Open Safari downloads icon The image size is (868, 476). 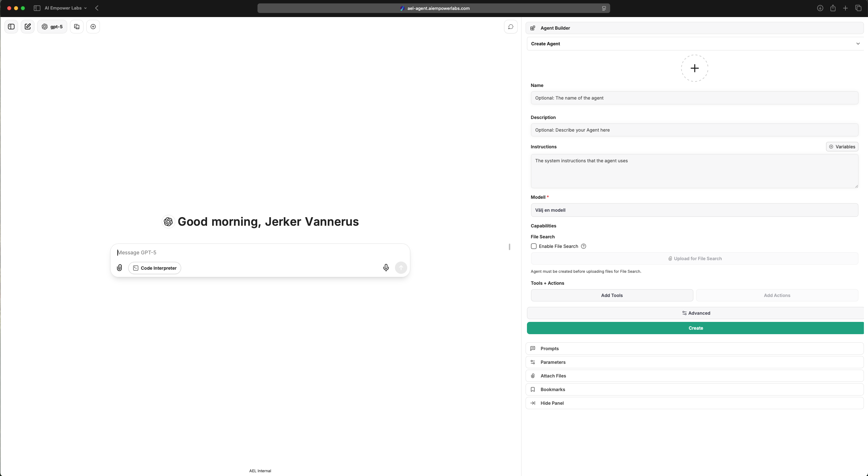pyautogui.click(x=820, y=8)
